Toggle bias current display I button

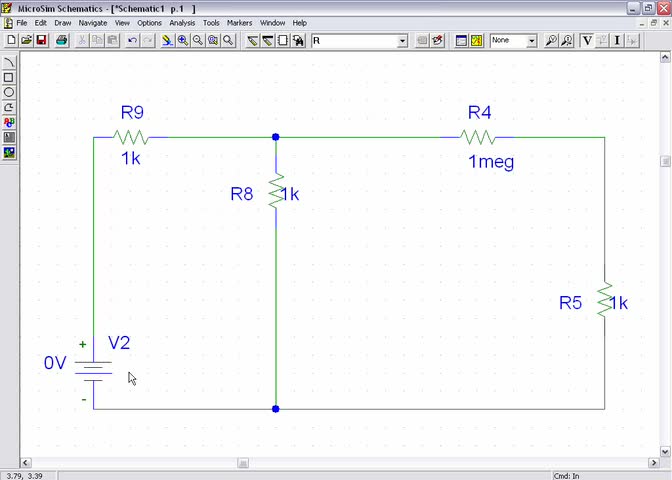[617, 40]
